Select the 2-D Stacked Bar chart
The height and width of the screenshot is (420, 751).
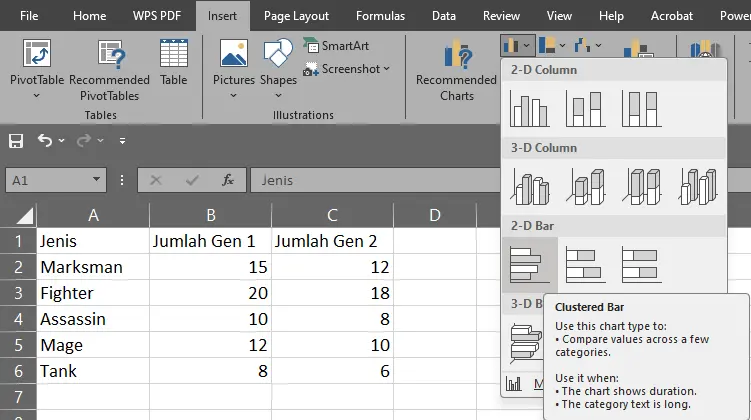coord(585,265)
